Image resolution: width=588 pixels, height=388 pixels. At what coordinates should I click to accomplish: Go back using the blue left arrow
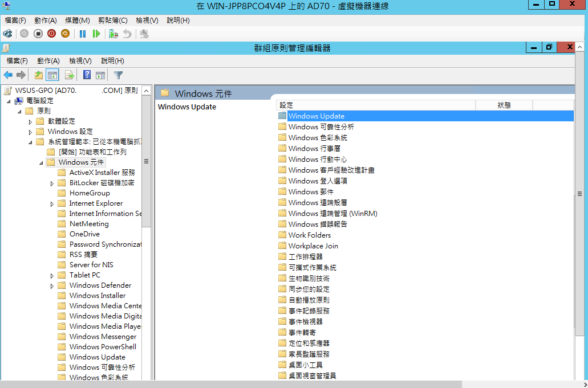click(8, 75)
